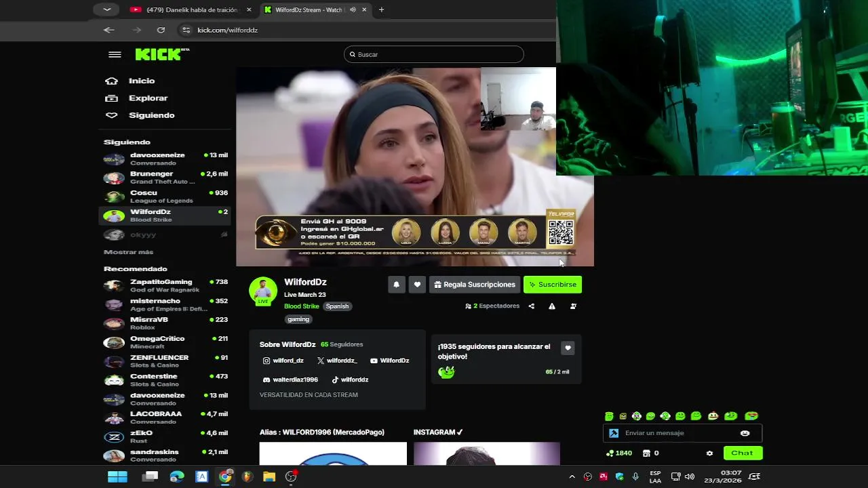Open wilforddz TikTok link
This screenshot has height=488, width=868.
coord(350,380)
